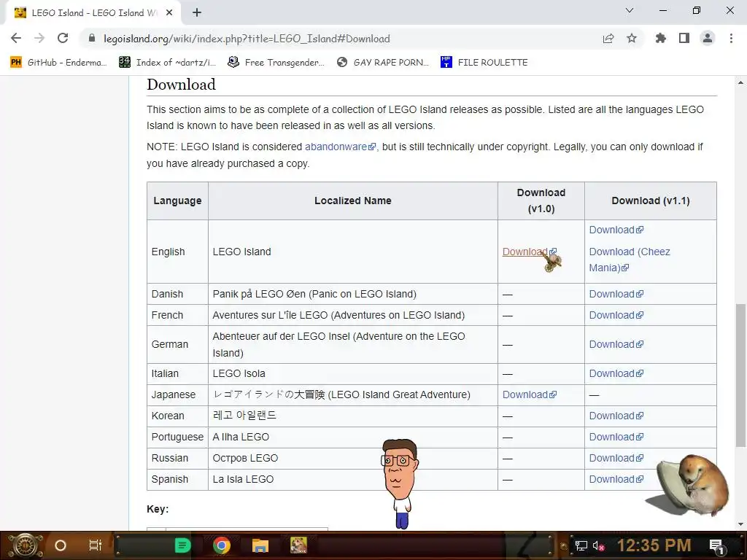Download the German version

616,344
